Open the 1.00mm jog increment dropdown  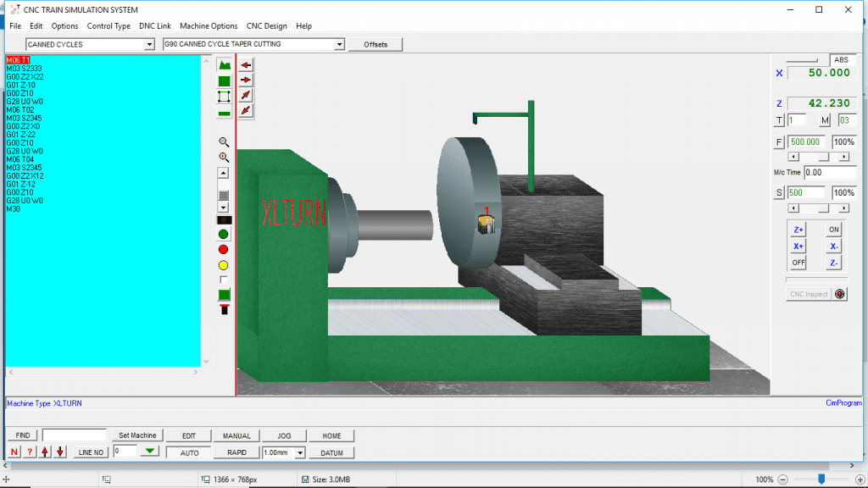[x=298, y=452]
